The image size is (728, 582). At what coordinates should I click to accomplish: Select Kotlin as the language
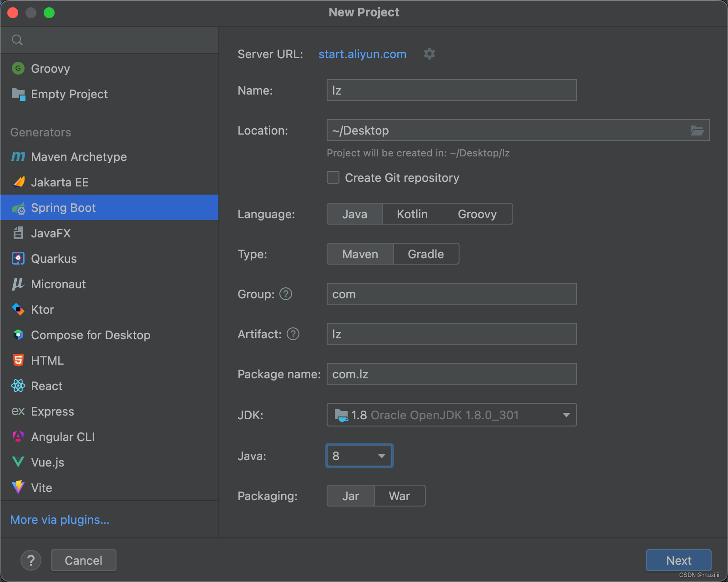coord(412,214)
